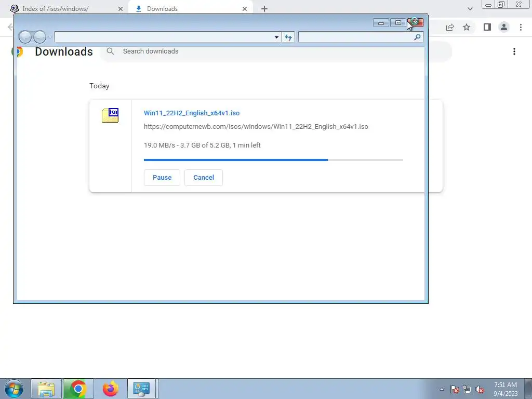The width and height of the screenshot is (532, 399).
Task: Click the Explorer back navigation button
Action: (x=25, y=37)
